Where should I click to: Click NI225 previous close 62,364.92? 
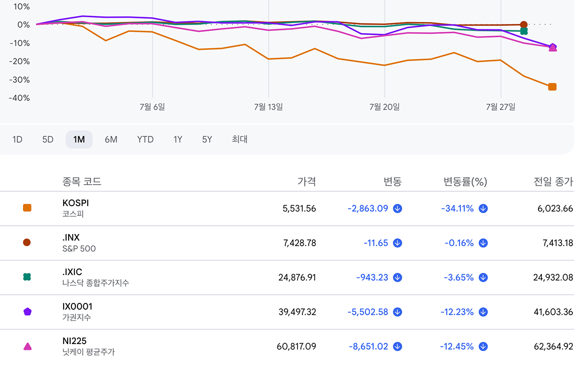click(553, 347)
